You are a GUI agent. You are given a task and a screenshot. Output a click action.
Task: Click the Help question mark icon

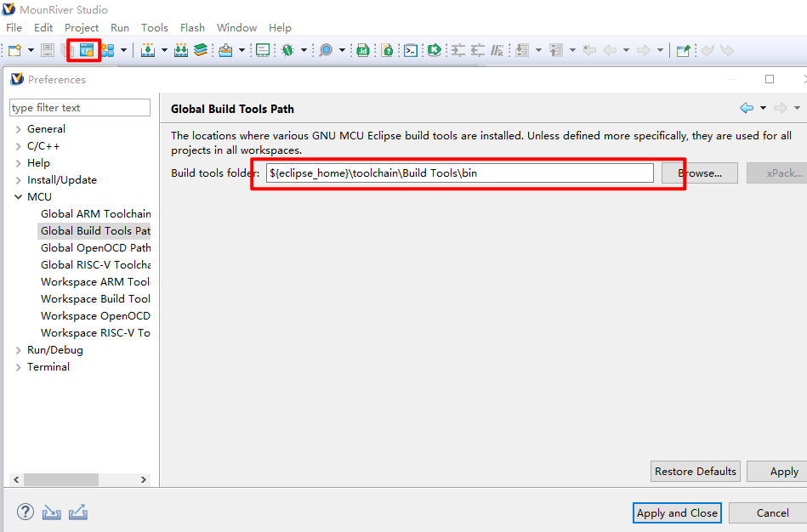click(26, 512)
